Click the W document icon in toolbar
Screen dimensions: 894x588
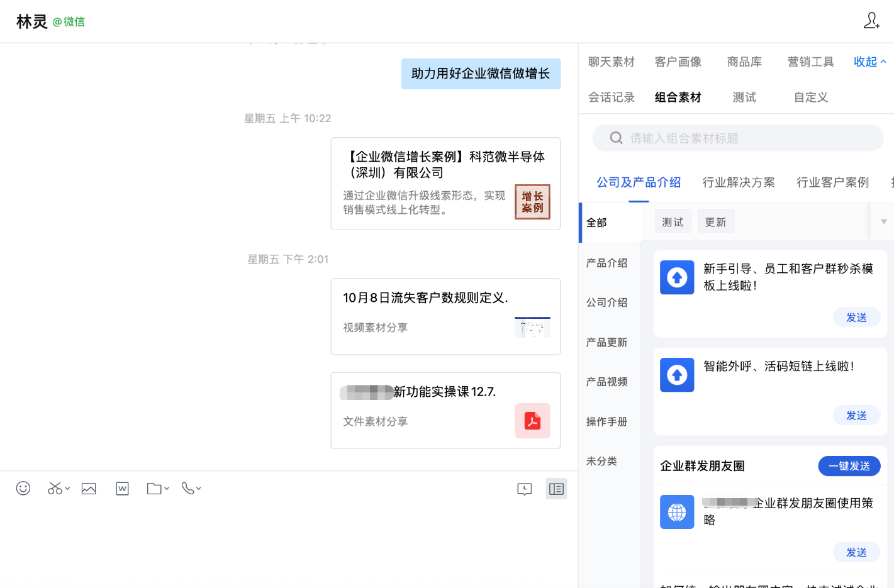point(123,489)
